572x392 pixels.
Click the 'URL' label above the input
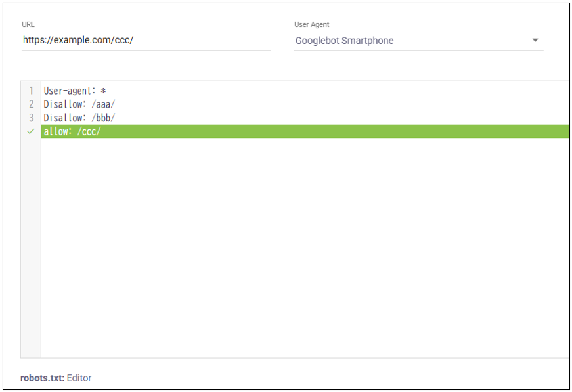pos(28,24)
